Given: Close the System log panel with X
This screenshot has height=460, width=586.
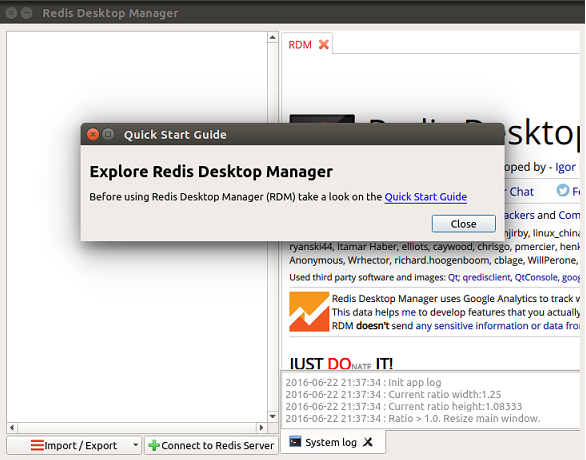Looking at the screenshot, I should 368,442.
